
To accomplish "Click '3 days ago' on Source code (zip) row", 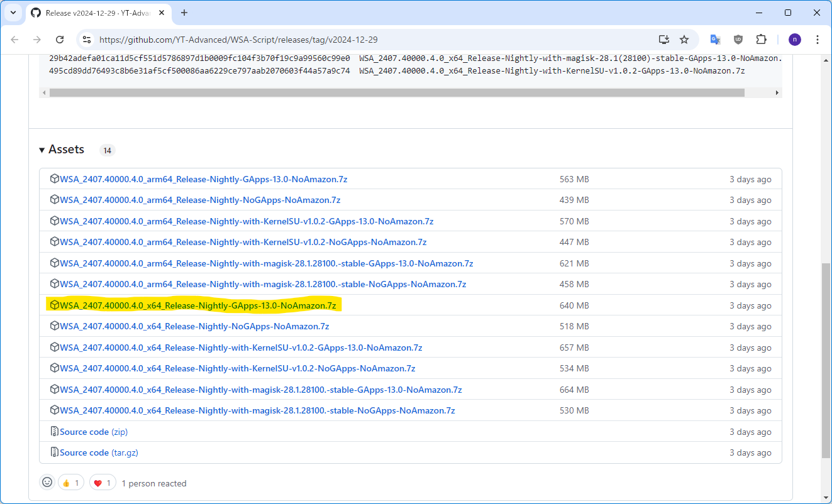I will pos(750,432).
